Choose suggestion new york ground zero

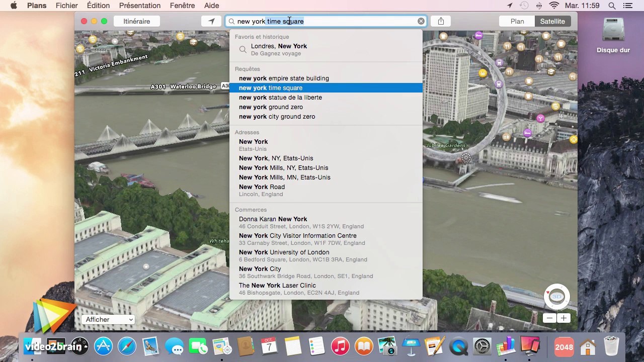[326, 107]
